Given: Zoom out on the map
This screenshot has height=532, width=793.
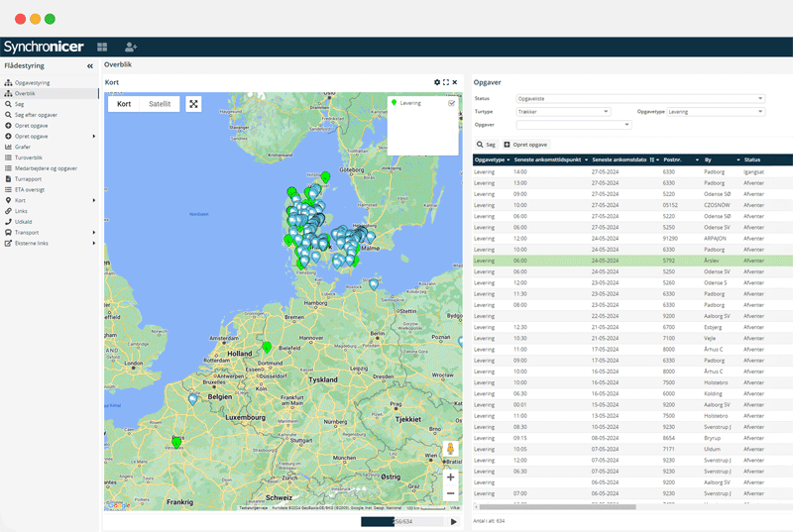Looking at the screenshot, I should tap(450, 493).
